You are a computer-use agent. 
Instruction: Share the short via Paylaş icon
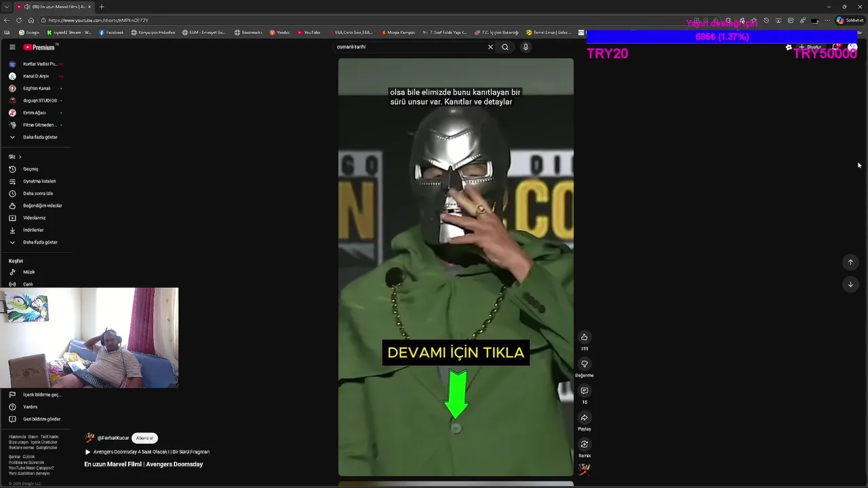[584, 418]
